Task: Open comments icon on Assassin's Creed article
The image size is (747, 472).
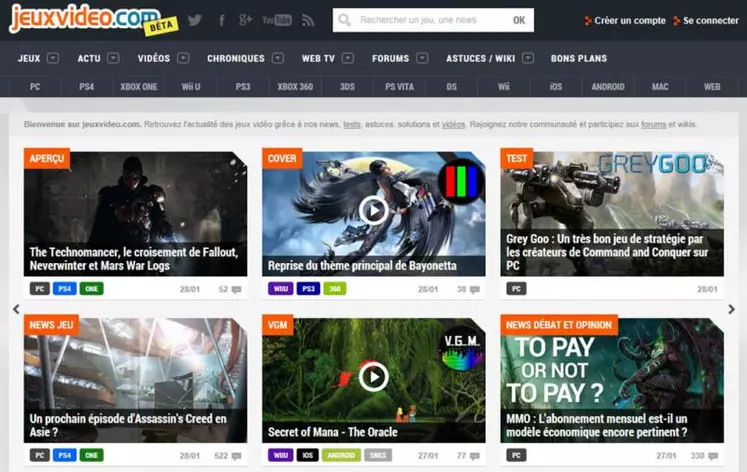Action: pos(236,456)
